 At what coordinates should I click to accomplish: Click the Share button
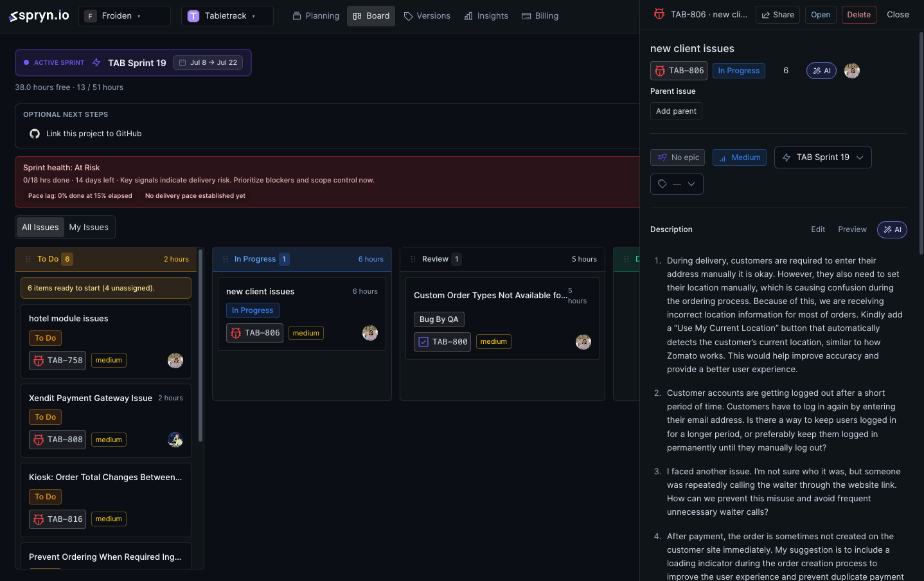777,15
